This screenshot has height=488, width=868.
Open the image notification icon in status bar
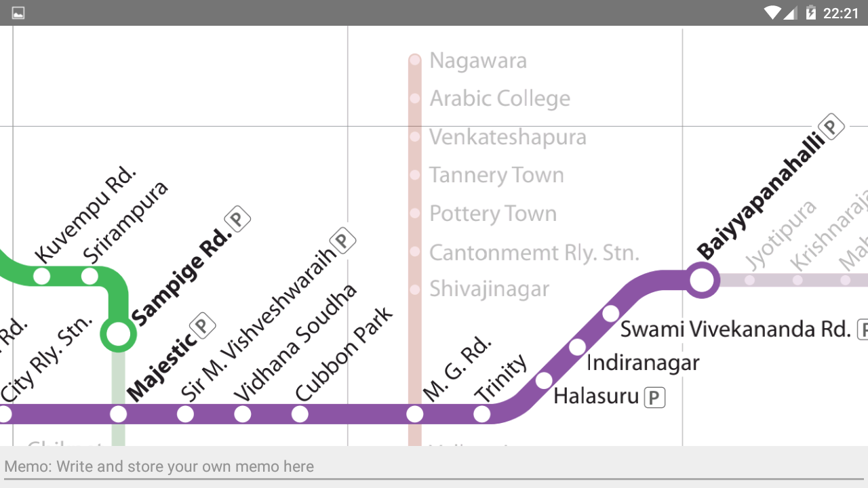coord(18,13)
